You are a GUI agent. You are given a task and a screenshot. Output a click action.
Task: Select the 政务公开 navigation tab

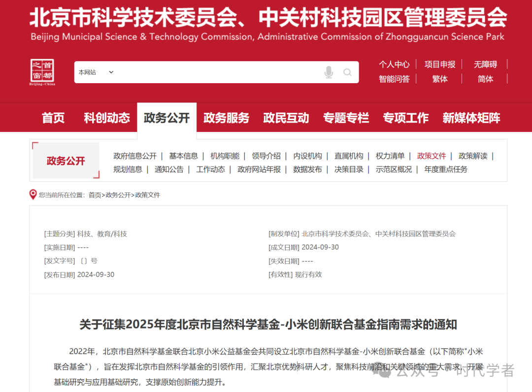pyautogui.click(x=166, y=118)
